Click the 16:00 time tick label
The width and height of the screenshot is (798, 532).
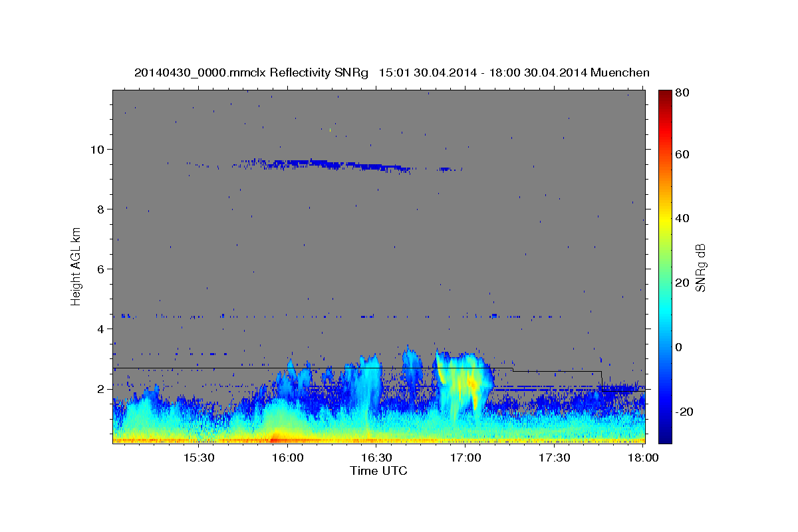287,458
